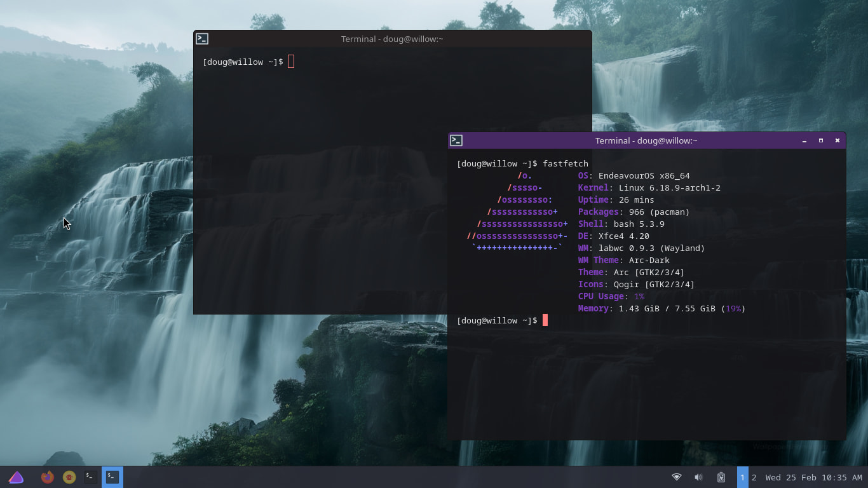Open the Wi-Fi network indicator
The width and height of the screenshot is (868, 488).
click(x=677, y=477)
